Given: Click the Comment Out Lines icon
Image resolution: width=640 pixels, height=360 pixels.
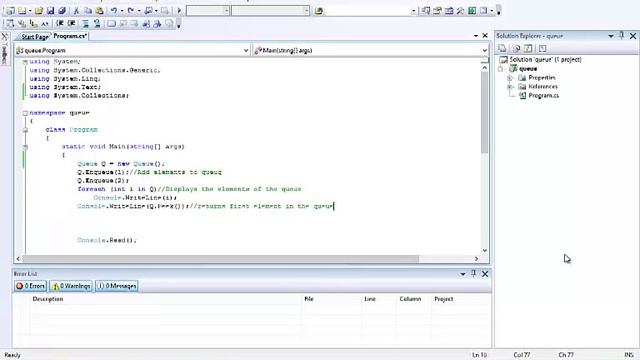Looking at the screenshot, I should [85, 24].
